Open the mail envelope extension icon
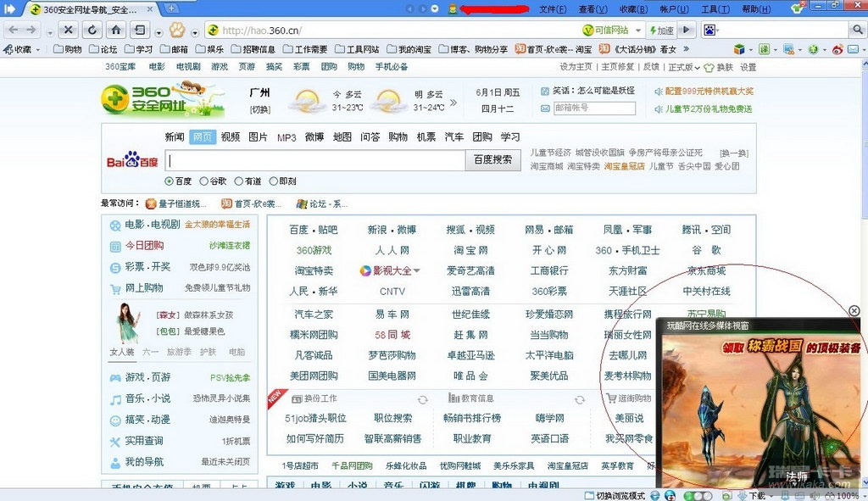868x501 pixels. [x=854, y=49]
